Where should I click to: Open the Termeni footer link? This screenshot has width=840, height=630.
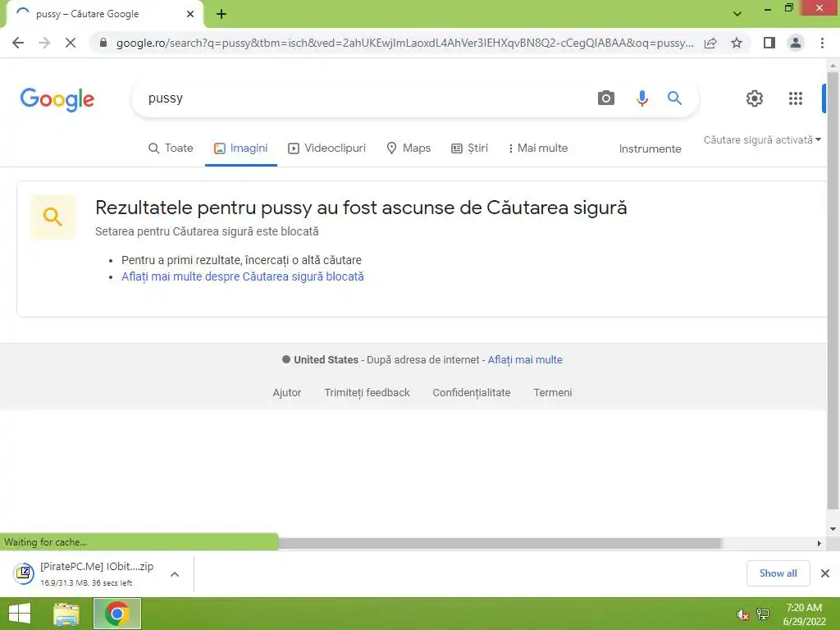click(x=553, y=393)
